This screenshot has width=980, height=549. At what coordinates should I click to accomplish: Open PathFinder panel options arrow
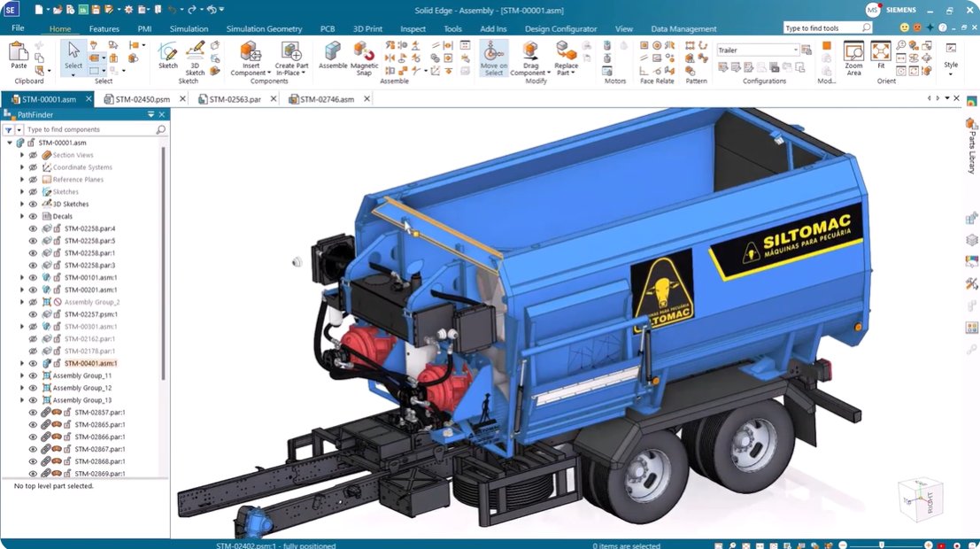coord(150,114)
